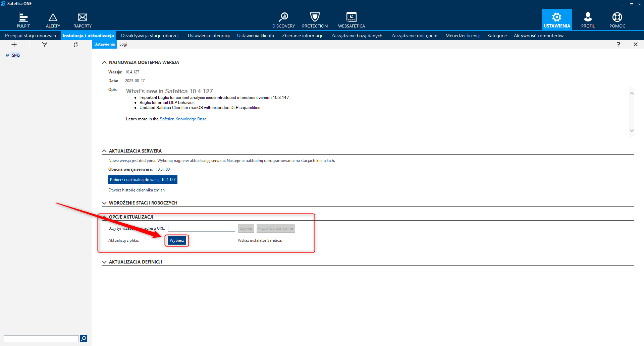Screen dimensions: 644x346
Task: Expand the Aktualizacja definicji section
Action: click(x=104, y=262)
